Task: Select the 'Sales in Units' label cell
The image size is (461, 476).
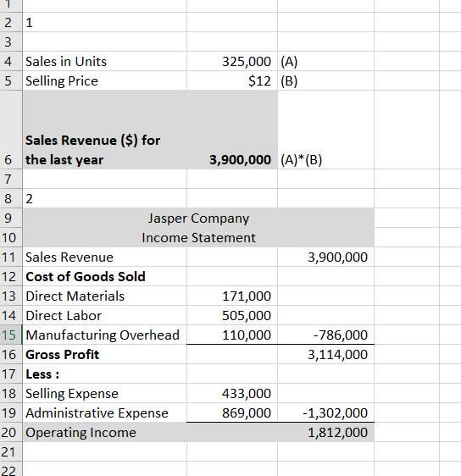Action: (105, 61)
